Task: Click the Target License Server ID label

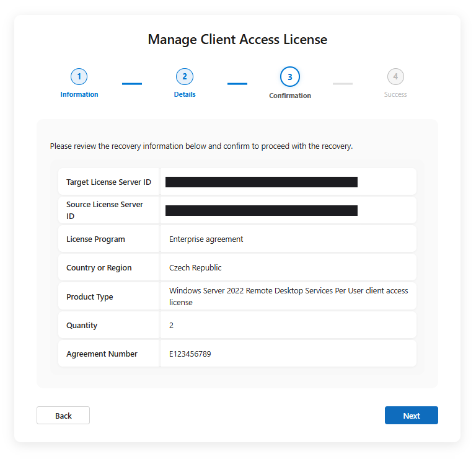Action: pos(108,182)
